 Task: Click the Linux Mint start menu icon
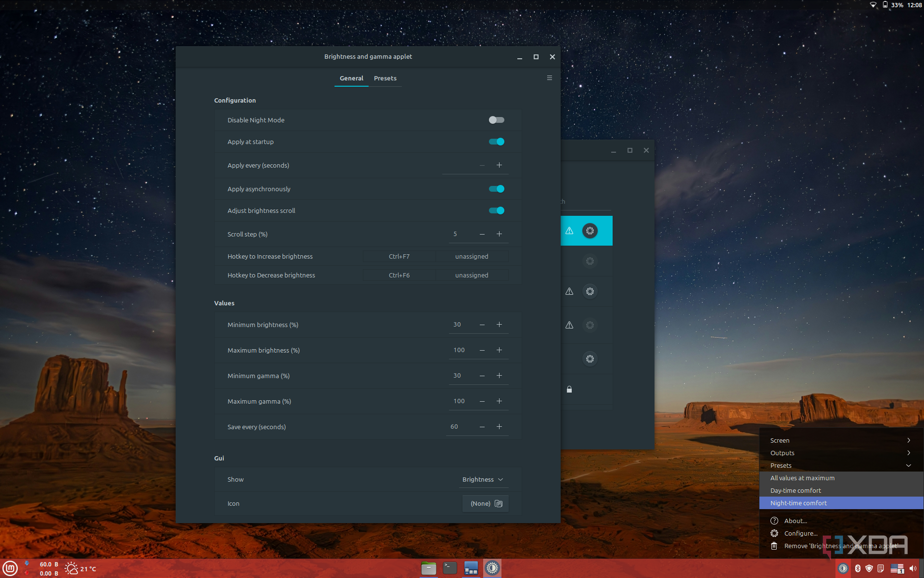(11, 568)
